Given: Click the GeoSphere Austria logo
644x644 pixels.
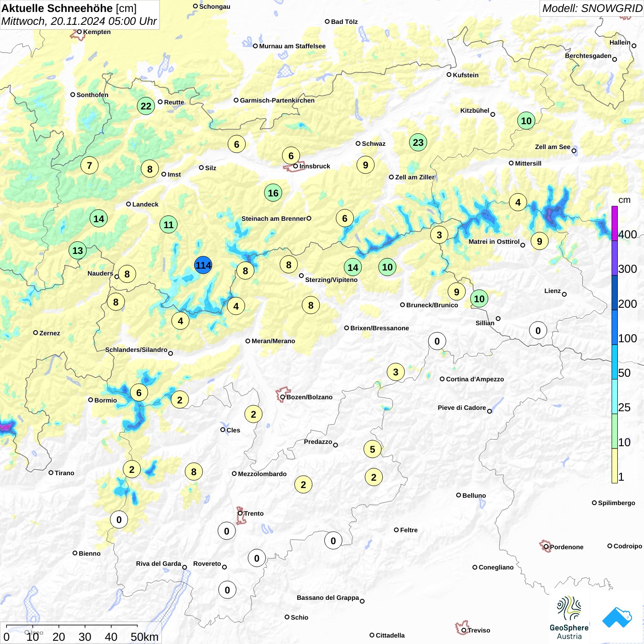Looking at the screenshot, I should click(x=569, y=618).
